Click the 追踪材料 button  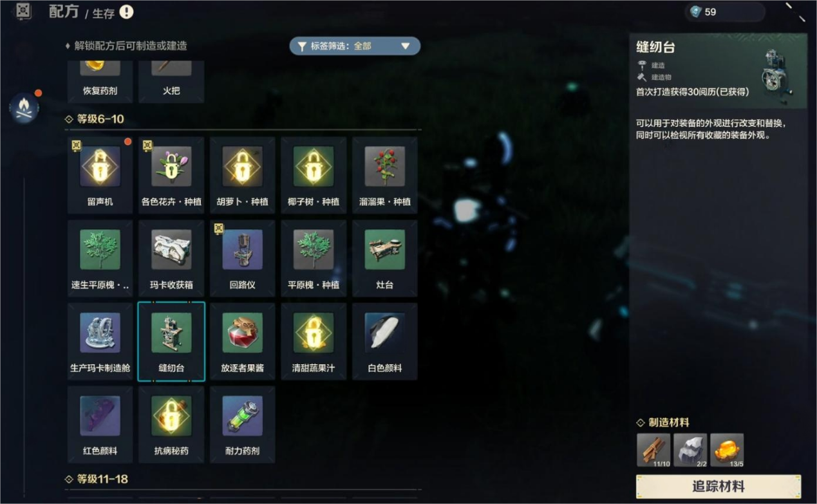coord(718,487)
